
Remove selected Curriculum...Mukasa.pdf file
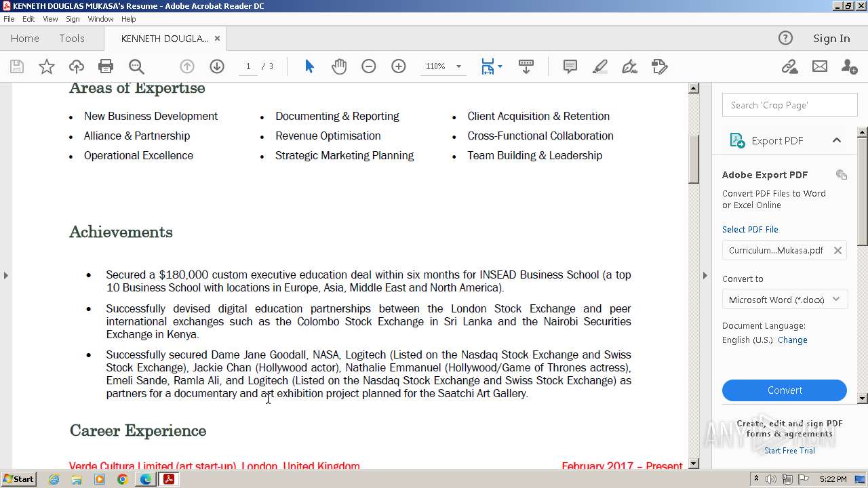pos(837,250)
